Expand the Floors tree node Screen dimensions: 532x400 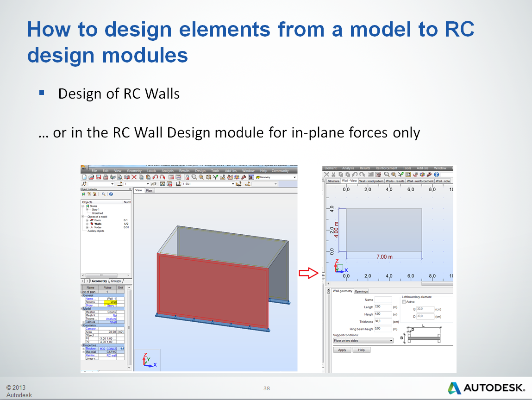point(87,220)
